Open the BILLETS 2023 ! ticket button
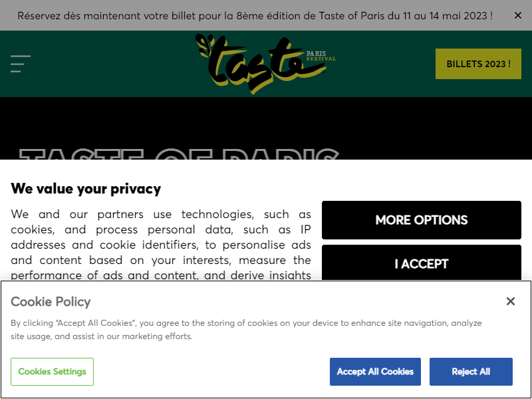This screenshot has height=399, width=532. click(478, 64)
